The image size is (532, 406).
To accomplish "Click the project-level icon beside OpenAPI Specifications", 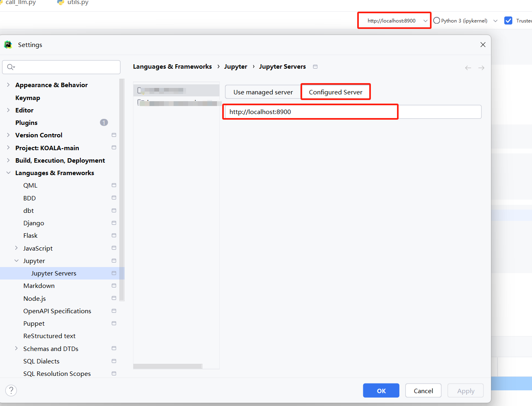I will [114, 311].
